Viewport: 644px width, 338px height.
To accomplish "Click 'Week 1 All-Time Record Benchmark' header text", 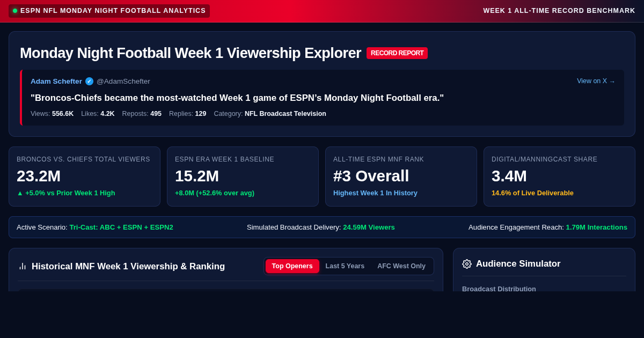I will [559, 11].
